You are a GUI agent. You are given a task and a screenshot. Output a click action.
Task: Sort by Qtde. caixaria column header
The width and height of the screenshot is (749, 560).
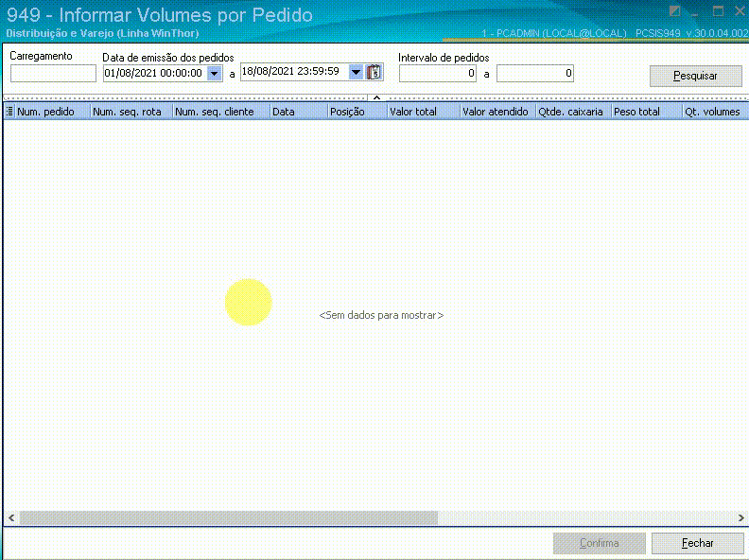[x=573, y=112]
